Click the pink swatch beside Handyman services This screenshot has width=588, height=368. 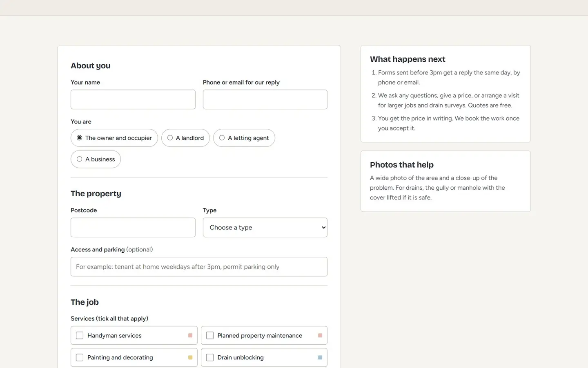tap(190, 335)
